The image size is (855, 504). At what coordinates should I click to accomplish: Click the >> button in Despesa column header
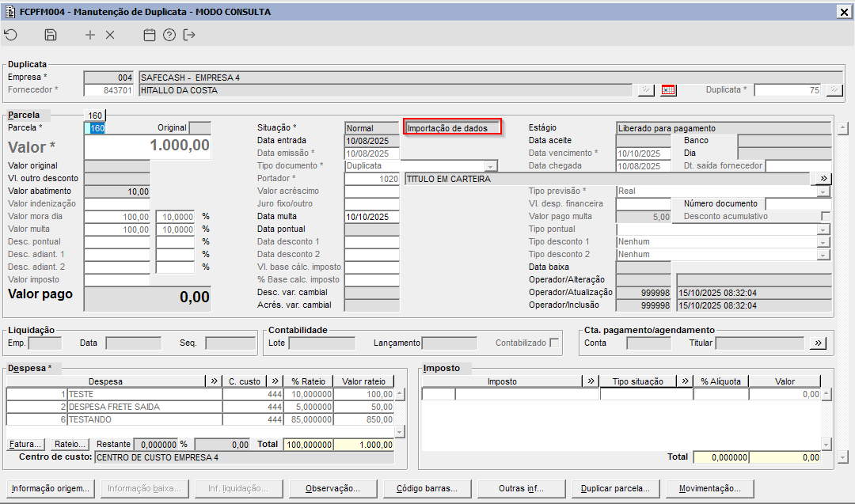pyautogui.click(x=215, y=381)
